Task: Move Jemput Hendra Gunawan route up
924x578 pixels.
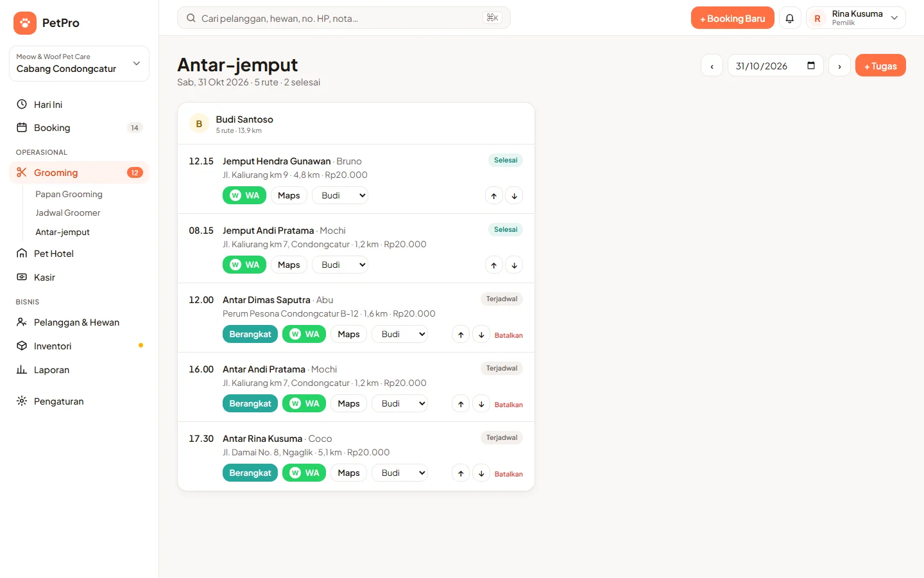Action: 493,196
